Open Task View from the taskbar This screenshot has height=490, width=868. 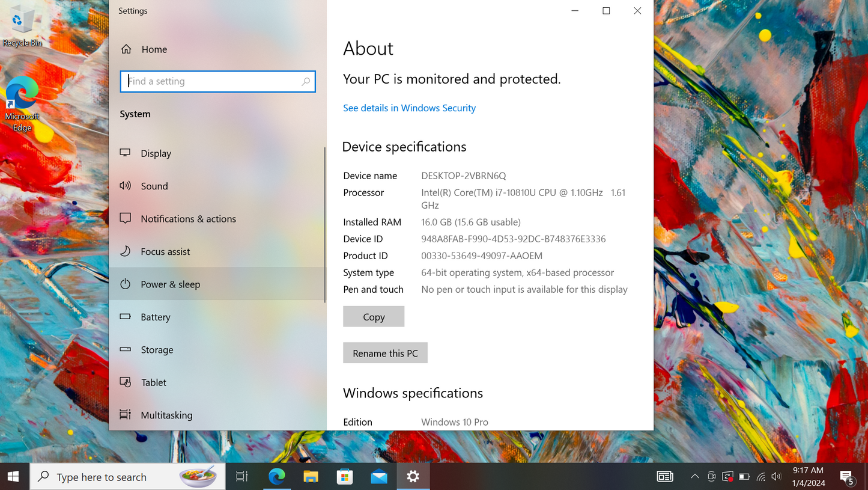241,476
